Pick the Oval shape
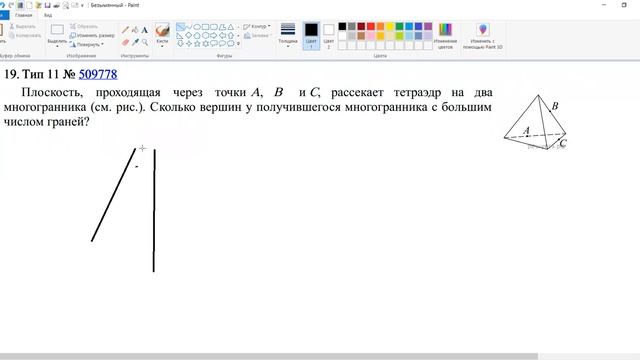Viewport: 640px width, 360px height. click(197, 27)
